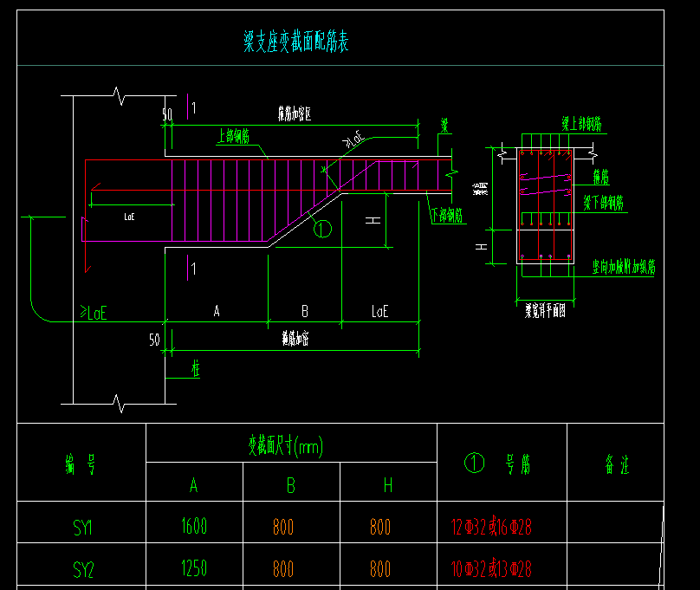Click rebar spec 12Φ32或16Φ28
Screen dimensions: 700x590
click(491, 527)
